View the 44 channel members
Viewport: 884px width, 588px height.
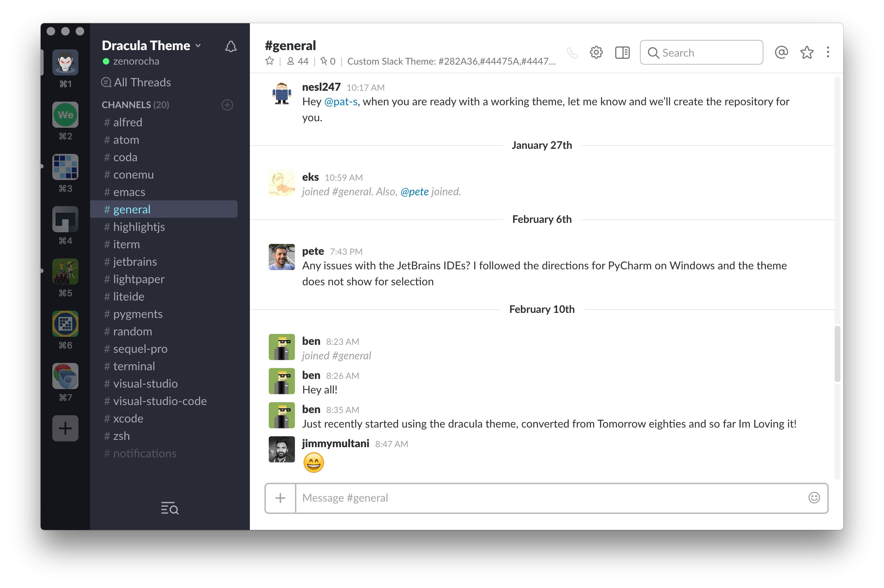click(x=297, y=61)
